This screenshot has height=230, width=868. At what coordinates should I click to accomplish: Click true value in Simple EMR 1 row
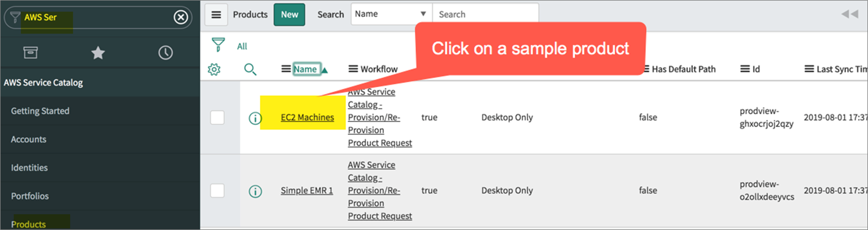(x=429, y=191)
